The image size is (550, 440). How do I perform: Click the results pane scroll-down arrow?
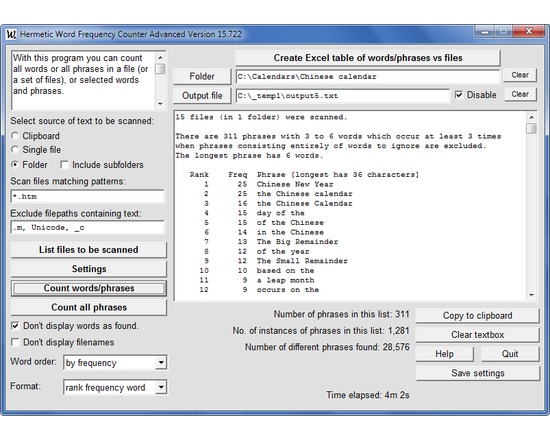tap(531, 295)
